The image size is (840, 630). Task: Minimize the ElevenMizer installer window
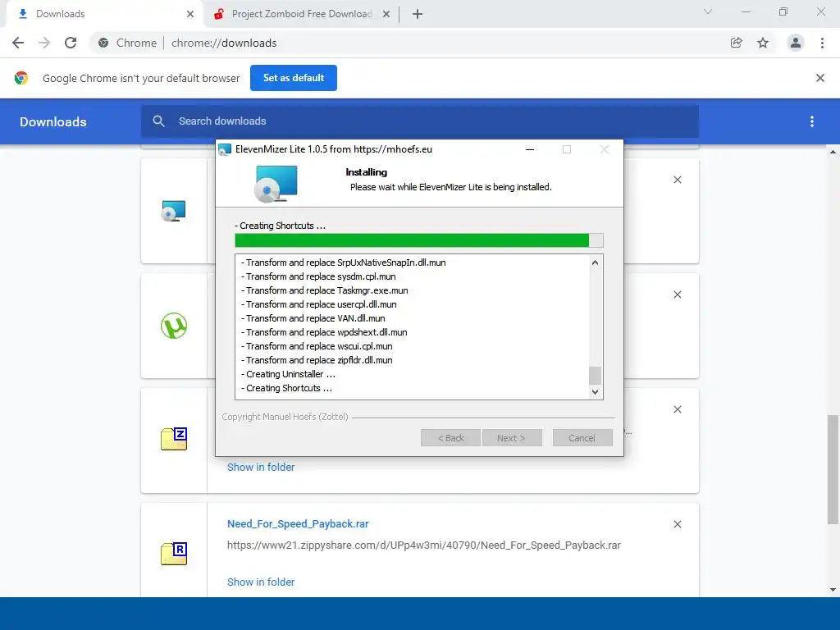[530, 149]
